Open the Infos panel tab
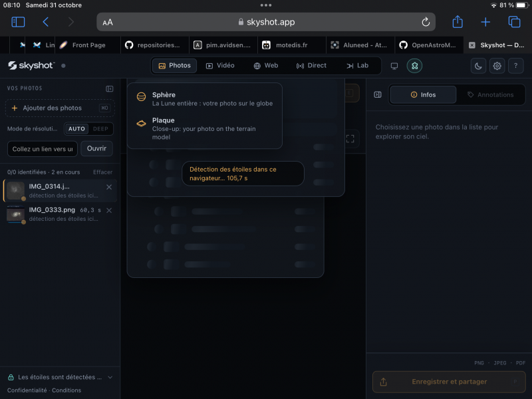532x399 pixels. (x=423, y=94)
